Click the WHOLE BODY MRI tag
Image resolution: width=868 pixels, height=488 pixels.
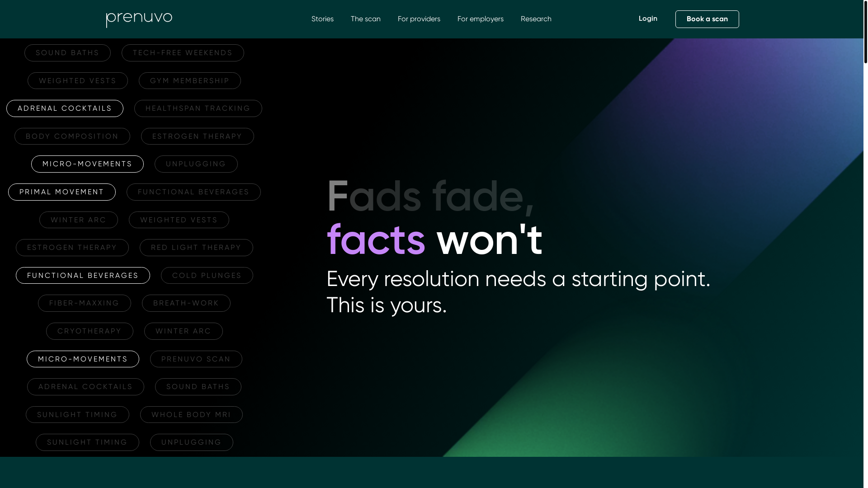(191, 415)
